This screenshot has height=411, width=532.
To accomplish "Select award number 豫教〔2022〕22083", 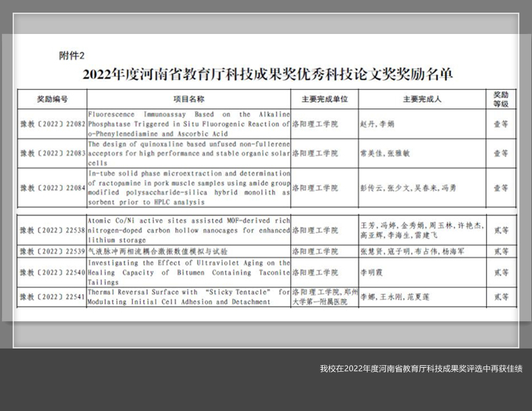I will 52,153.
